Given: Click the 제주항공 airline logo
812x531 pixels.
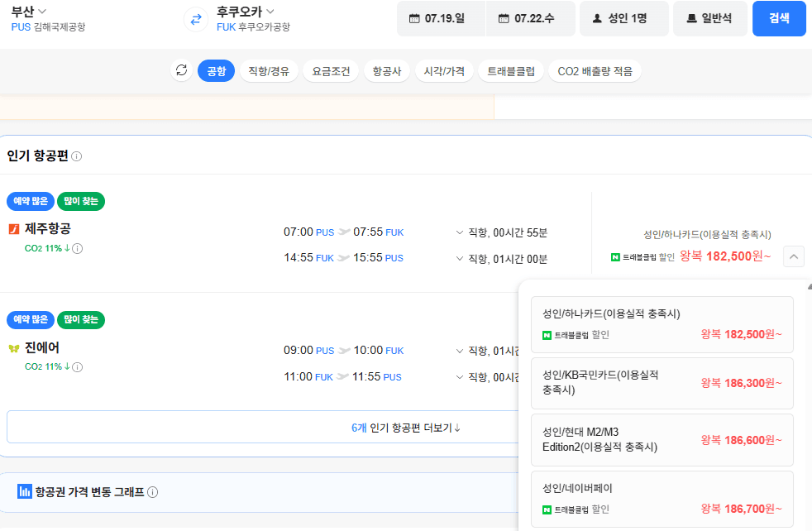Looking at the screenshot, I should [14, 228].
